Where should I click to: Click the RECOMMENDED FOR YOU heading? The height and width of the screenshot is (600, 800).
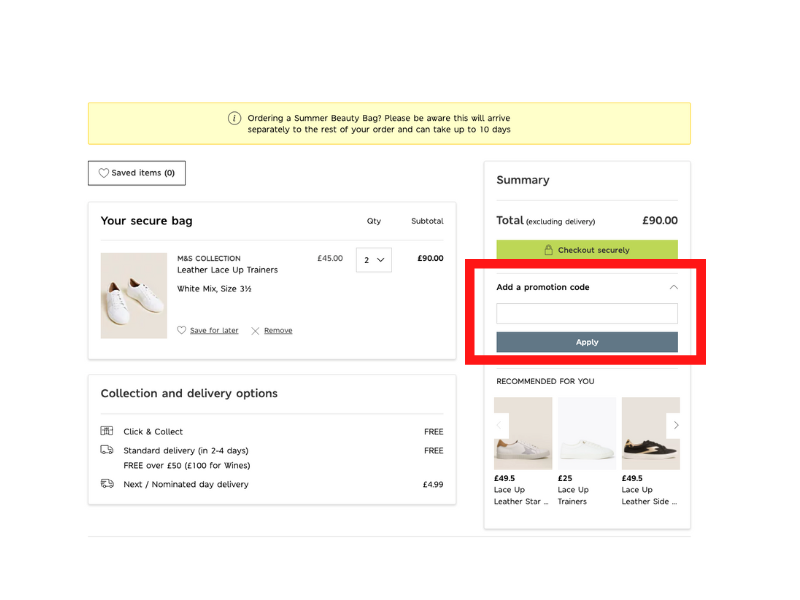(545, 381)
